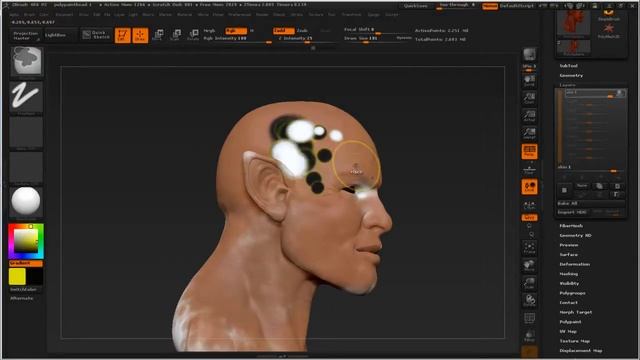Select the PolyMesh3D star tool icon
The image size is (640, 360).
coord(609,30)
